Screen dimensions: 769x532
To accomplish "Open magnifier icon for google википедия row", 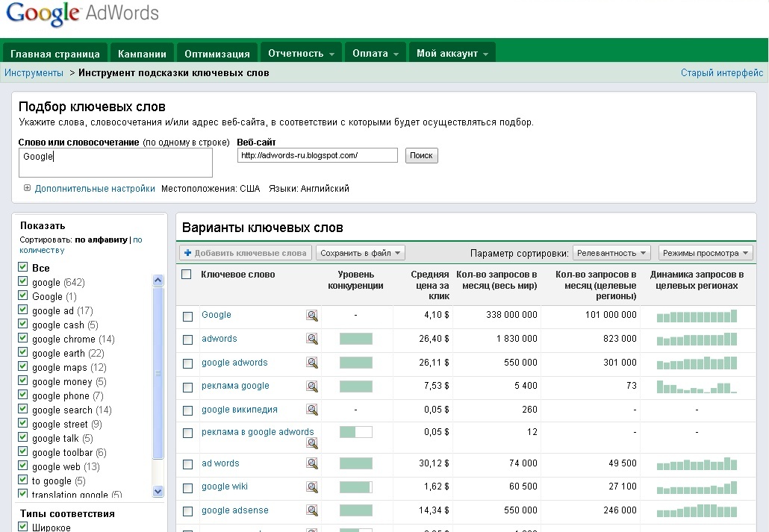I will [x=312, y=410].
